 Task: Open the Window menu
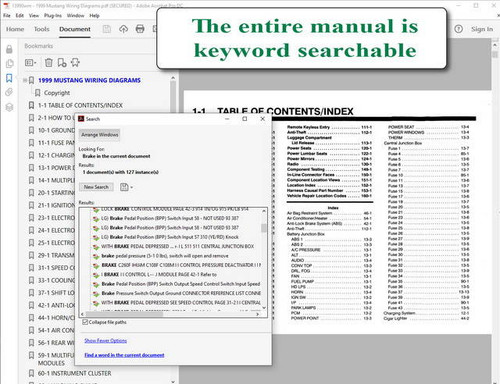click(x=76, y=15)
